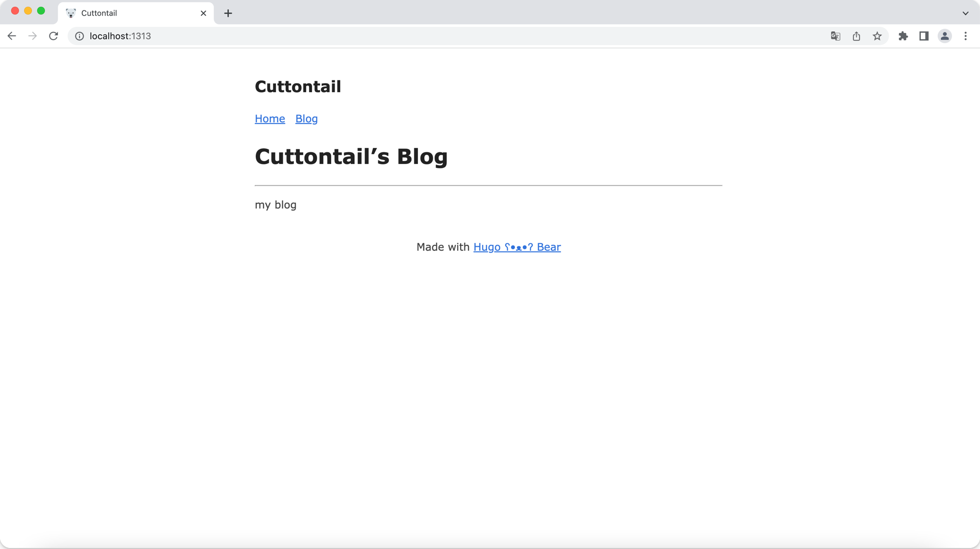Click the share page icon
This screenshot has width=980, height=549.
click(856, 36)
